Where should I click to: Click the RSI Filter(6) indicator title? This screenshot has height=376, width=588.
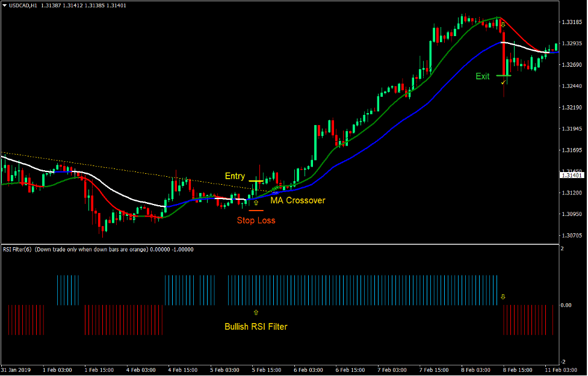click(18, 249)
